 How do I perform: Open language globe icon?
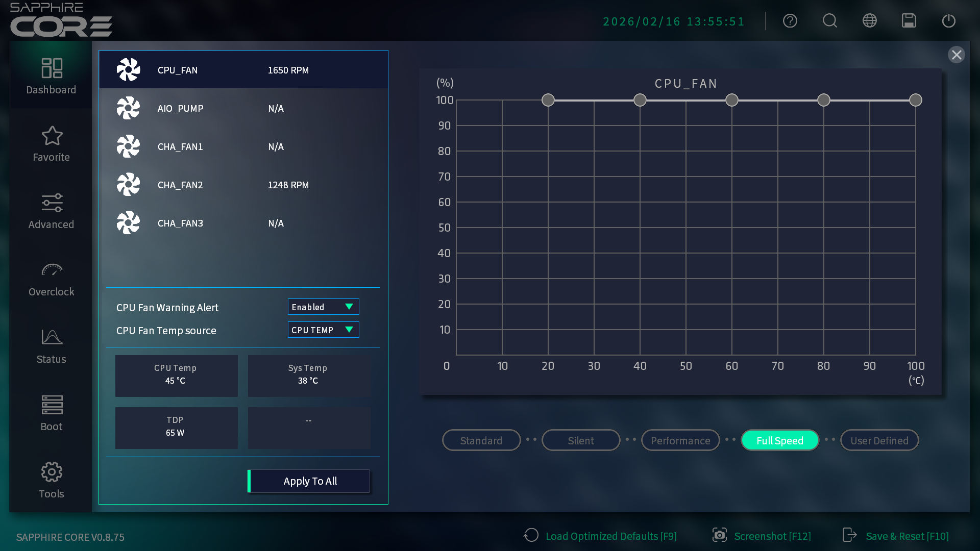click(870, 21)
